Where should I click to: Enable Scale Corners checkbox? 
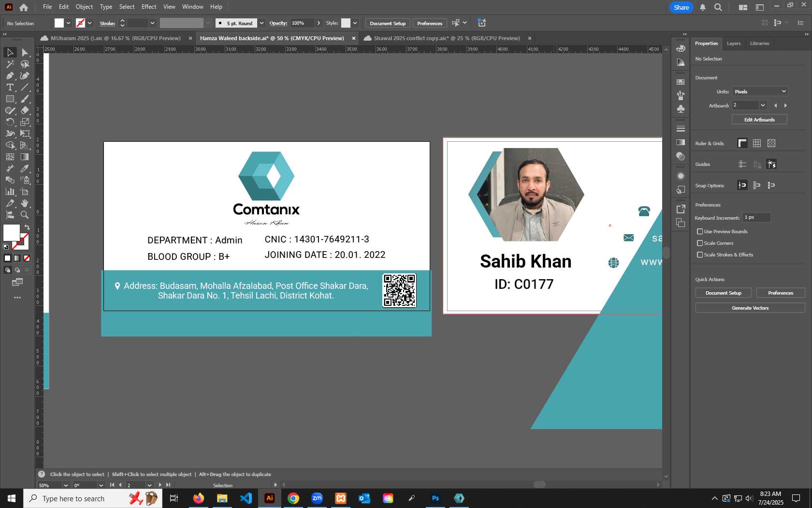pyautogui.click(x=700, y=243)
